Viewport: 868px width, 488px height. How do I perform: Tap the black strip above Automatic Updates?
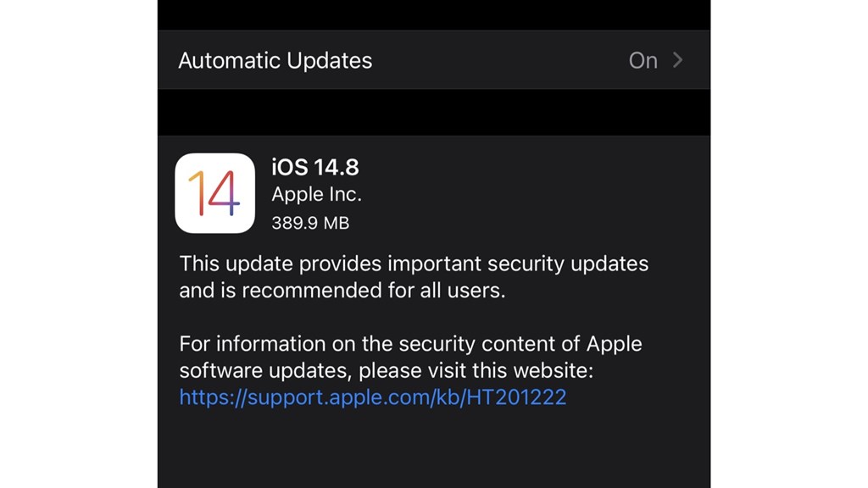click(433, 14)
